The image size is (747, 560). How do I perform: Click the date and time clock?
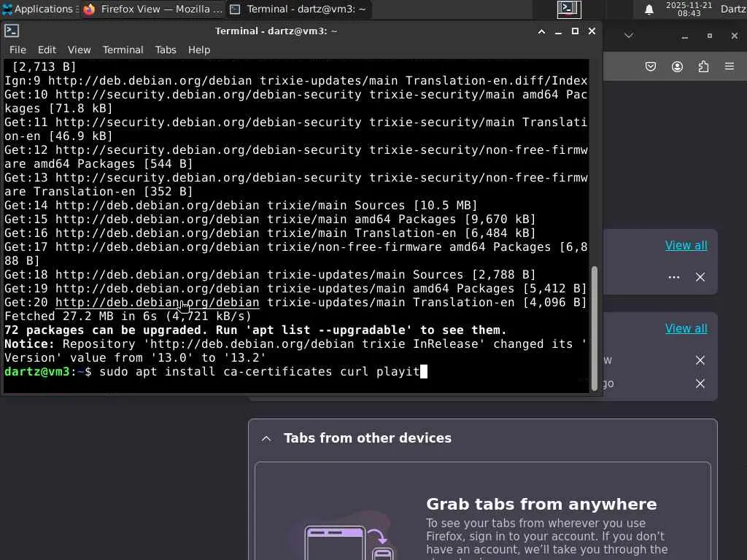pyautogui.click(x=689, y=9)
